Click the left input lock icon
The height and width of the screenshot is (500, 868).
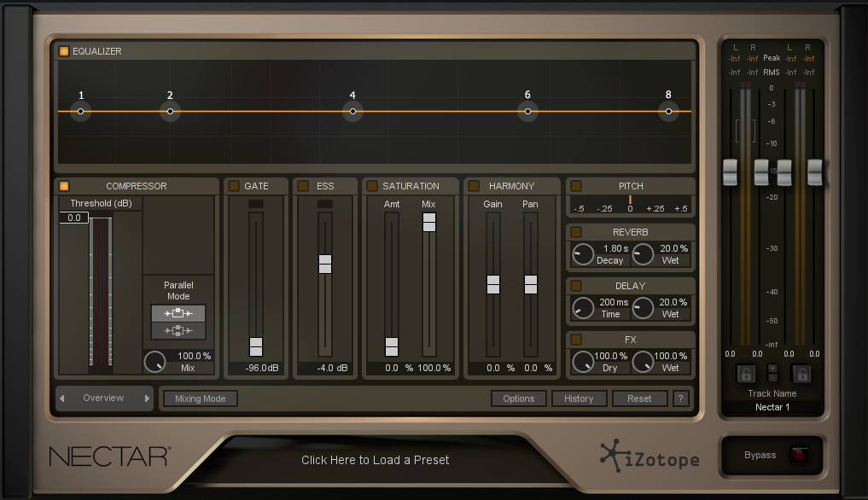(746, 375)
